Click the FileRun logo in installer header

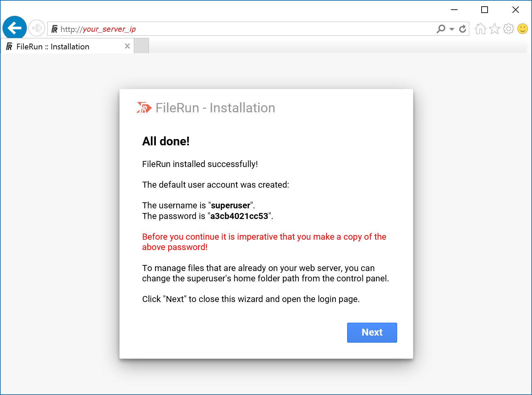point(144,108)
